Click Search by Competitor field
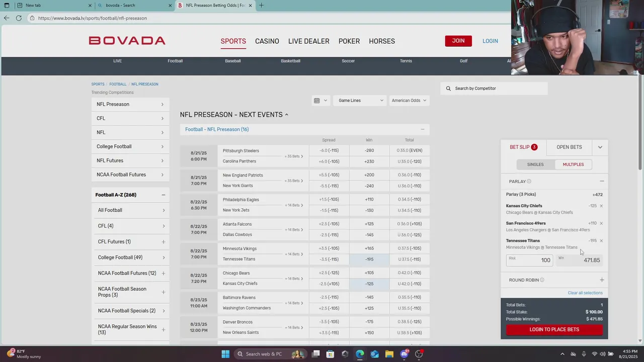Image resolution: width=644 pixels, height=362 pixels. [x=494, y=88]
